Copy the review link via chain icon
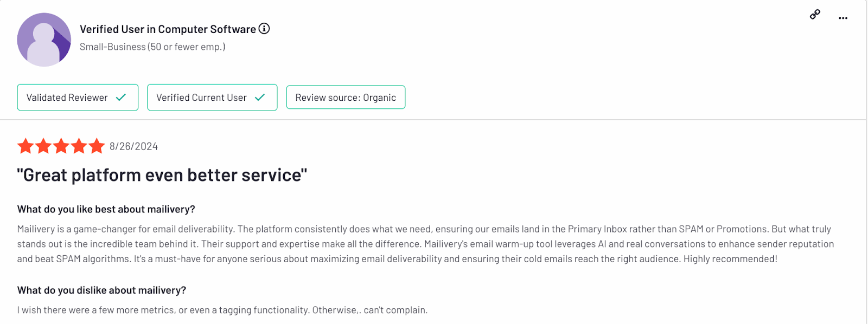Image resolution: width=868 pixels, height=324 pixels. (x=815, y=15)
